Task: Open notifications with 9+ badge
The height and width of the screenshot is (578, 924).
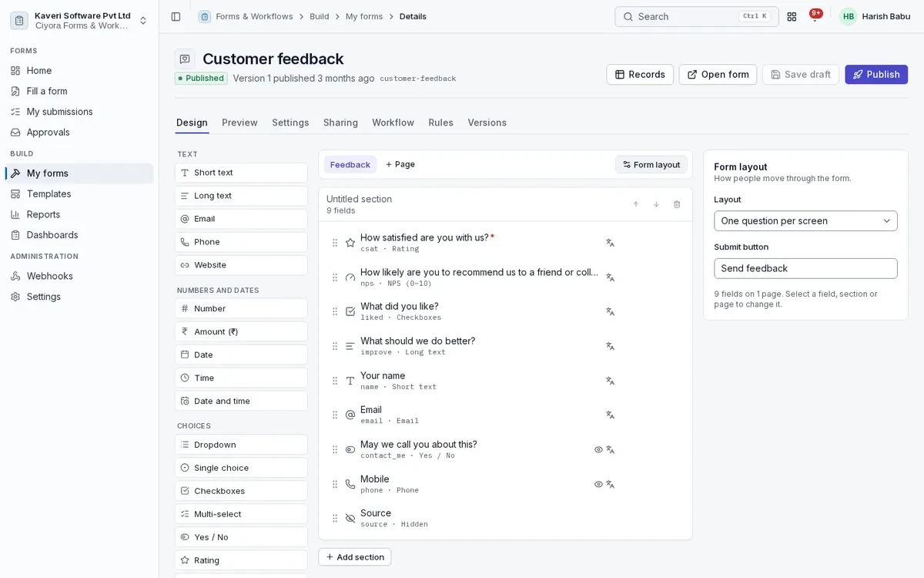Action: [815, 16]
